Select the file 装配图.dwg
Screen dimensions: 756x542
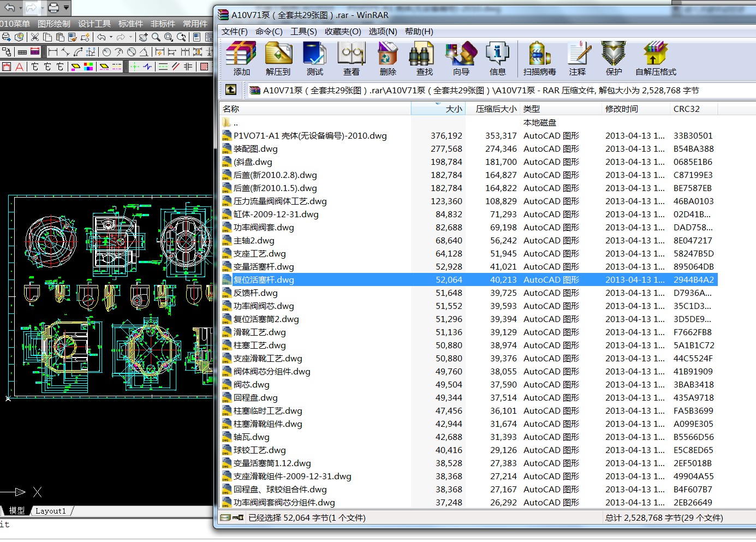pyautogui.click(x=255, y=148)
